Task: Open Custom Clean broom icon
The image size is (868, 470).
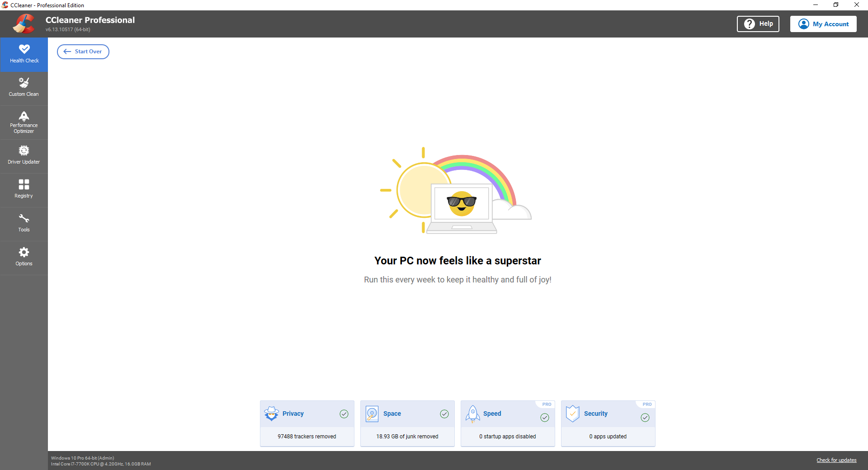Action: (x=24, y=83)
